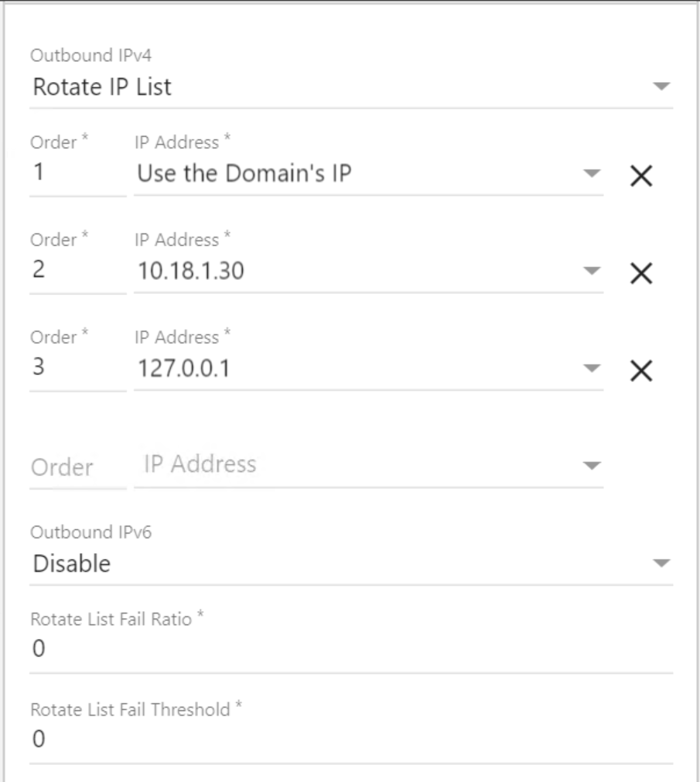Screen dimensions: 700x782
Task: Open the Outbound IPv4 dropdown arrow
Action: tap(661, 87)
